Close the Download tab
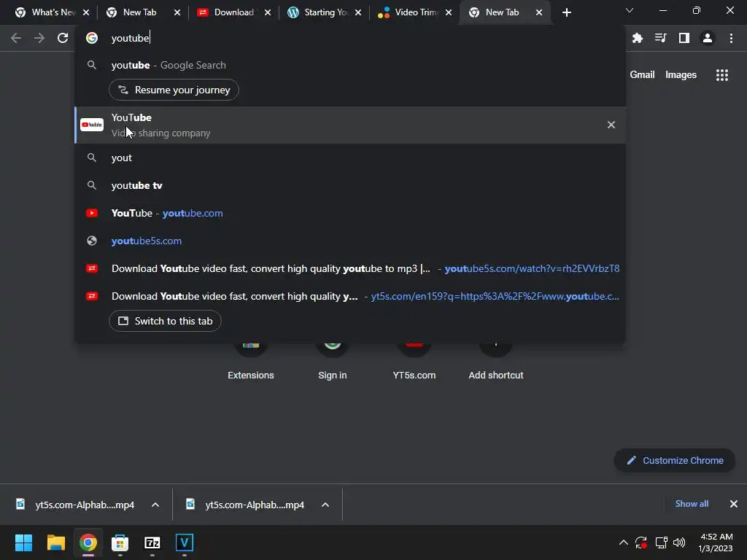 [268, 12]
